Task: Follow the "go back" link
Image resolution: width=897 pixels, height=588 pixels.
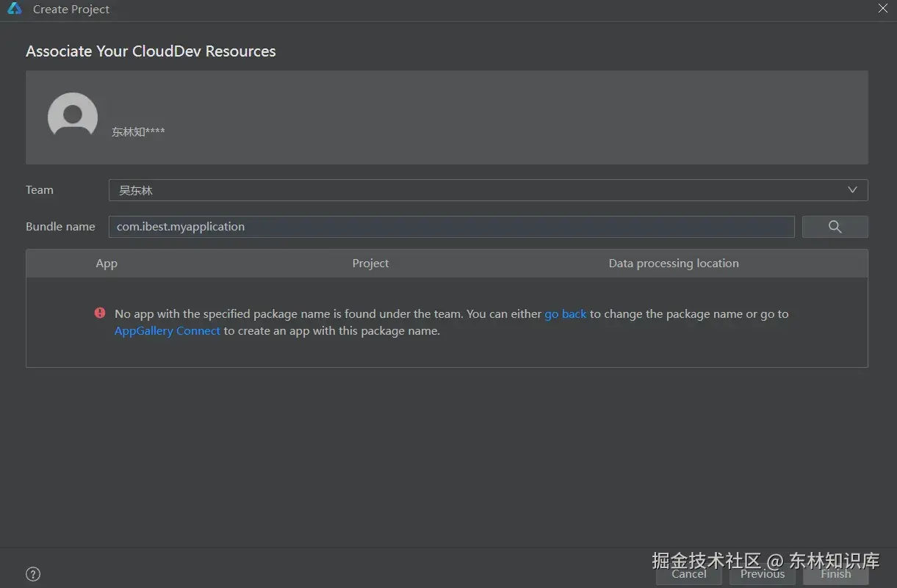Action: [x=565, y=313]
